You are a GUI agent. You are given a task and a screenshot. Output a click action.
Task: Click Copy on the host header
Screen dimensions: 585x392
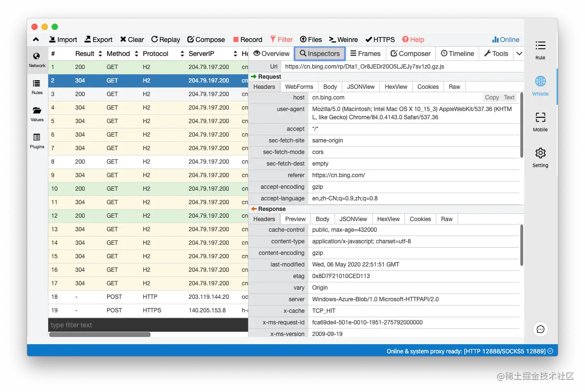(x=492, y=98)
